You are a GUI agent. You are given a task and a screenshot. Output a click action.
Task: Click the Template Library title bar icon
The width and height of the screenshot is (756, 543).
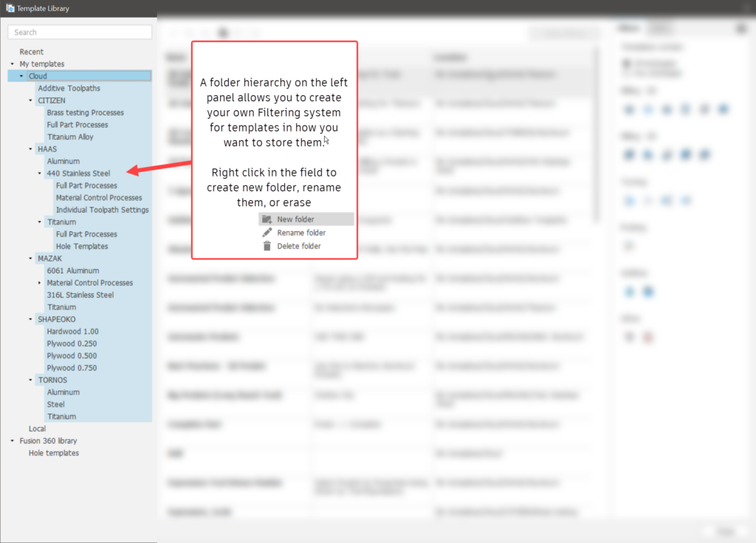(x=10, y=8)
